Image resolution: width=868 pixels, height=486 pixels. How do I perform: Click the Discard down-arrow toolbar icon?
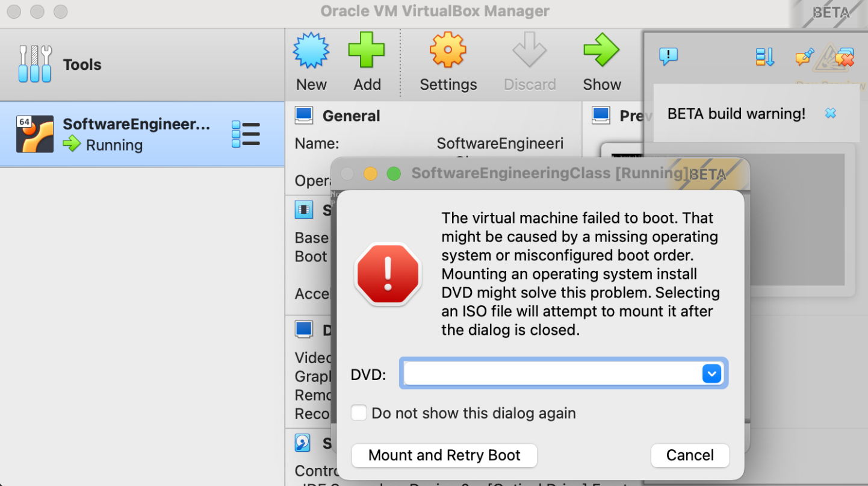(529, 50)
